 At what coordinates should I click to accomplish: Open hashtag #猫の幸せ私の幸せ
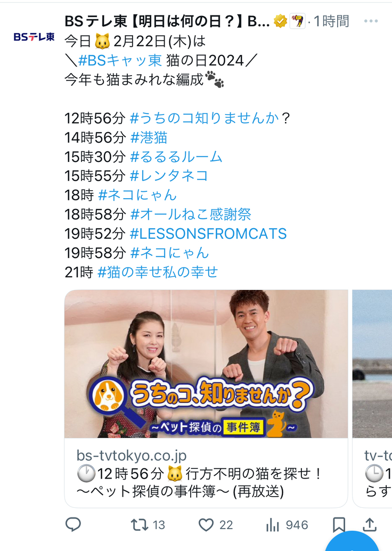[158, 272]
